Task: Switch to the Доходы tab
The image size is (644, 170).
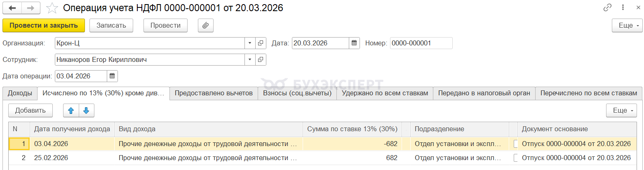Action: point(20,93)
